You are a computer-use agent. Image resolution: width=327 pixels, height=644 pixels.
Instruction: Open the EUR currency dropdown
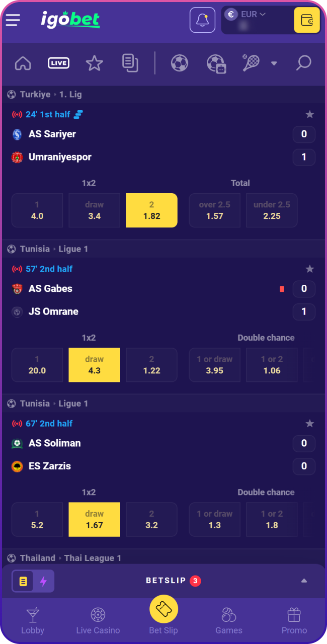tap(253, 15)
